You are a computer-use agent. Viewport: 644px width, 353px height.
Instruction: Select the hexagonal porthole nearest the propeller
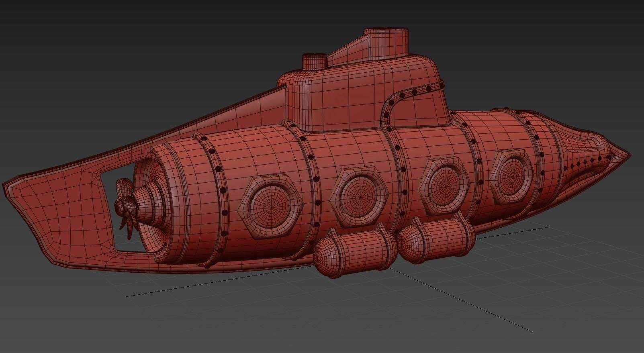point(272,207)
